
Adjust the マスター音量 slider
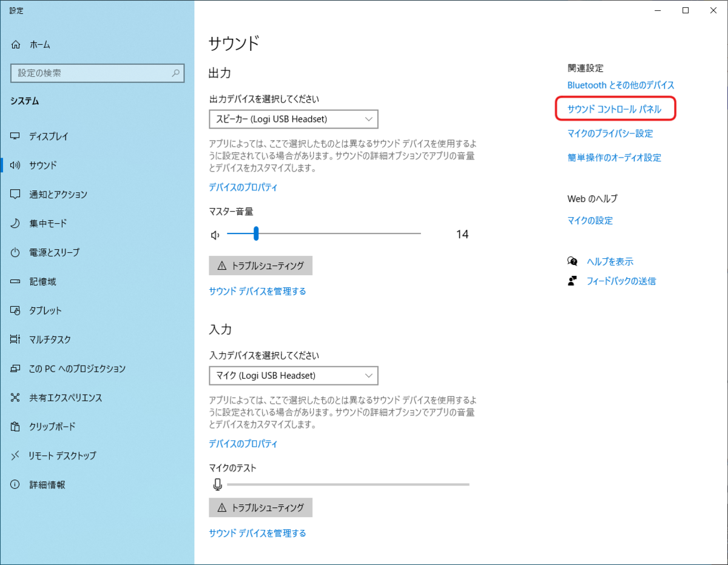point(256,233)
